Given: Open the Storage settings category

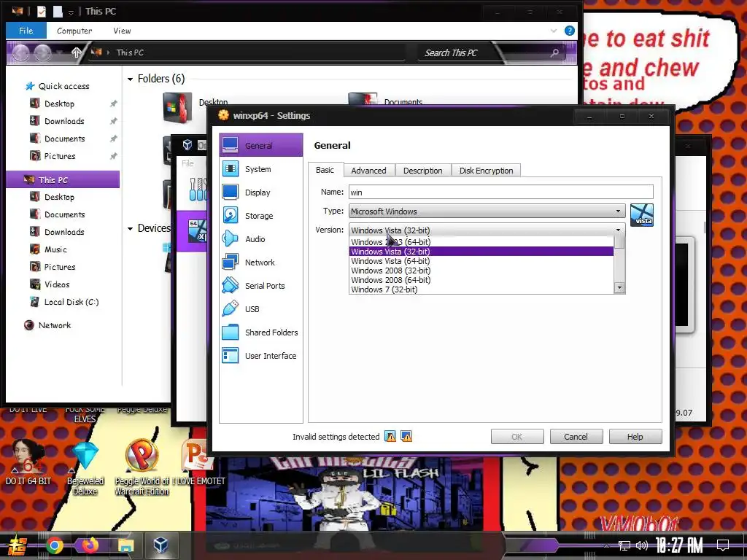Looking at the screenshot, I should coord(261,216).
